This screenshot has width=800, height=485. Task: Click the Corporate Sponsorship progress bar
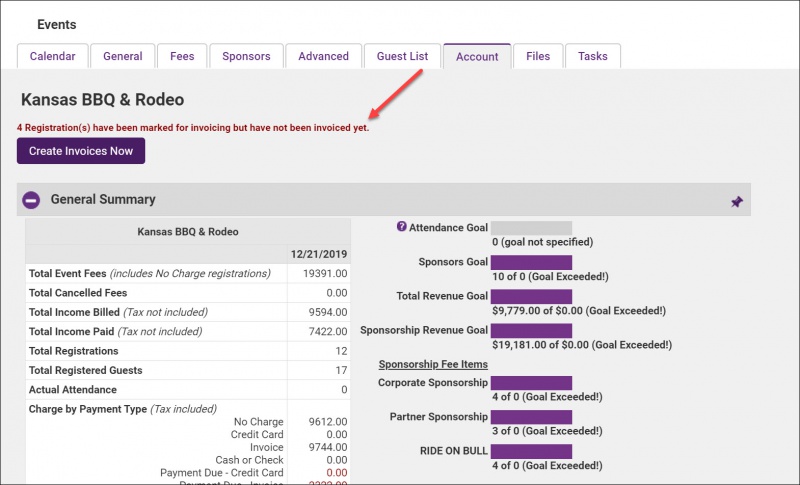[531, 383]
